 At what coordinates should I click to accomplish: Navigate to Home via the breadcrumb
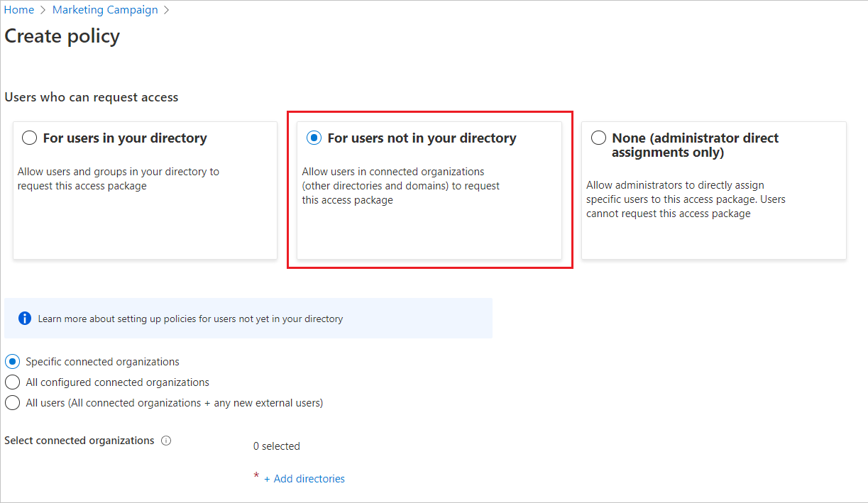(x=18, y=9)
